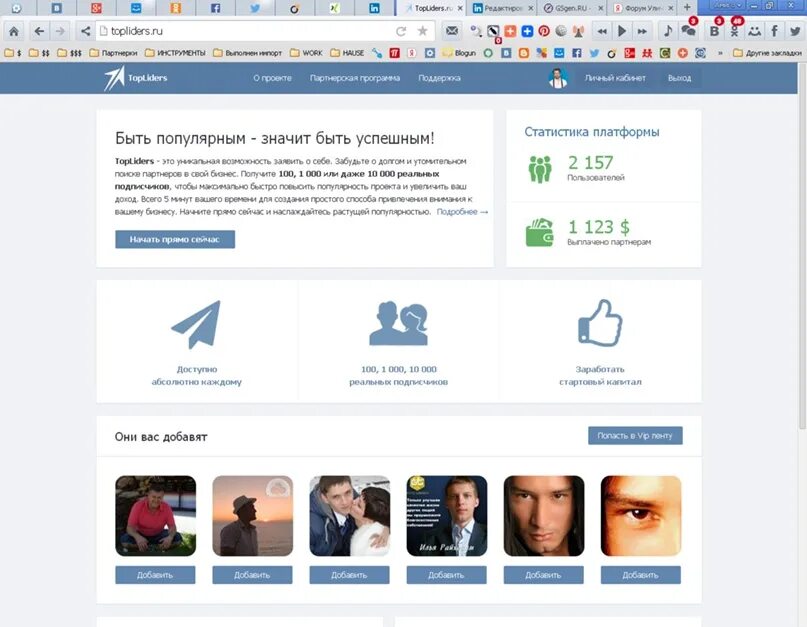This screenshot has height=627, width=807.
Task: Click the blue plus extension icon
Action: [527, 31]
